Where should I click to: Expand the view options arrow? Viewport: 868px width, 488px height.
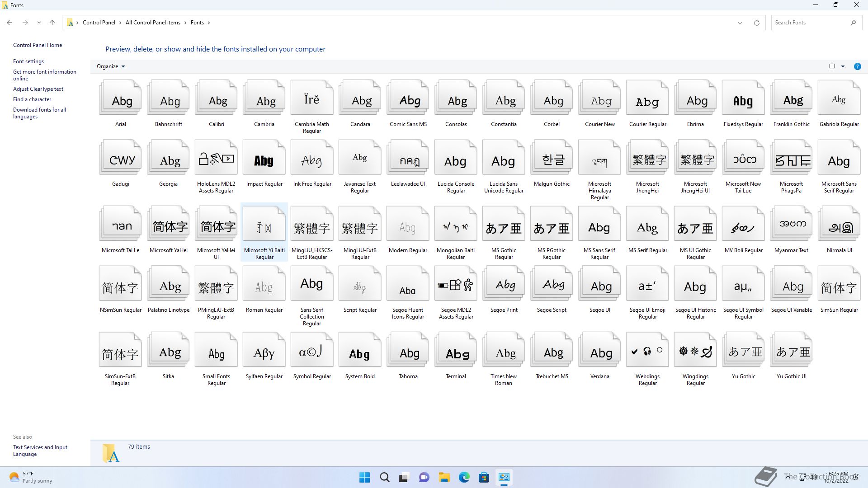pyautogui.click(x=843, y=66)
